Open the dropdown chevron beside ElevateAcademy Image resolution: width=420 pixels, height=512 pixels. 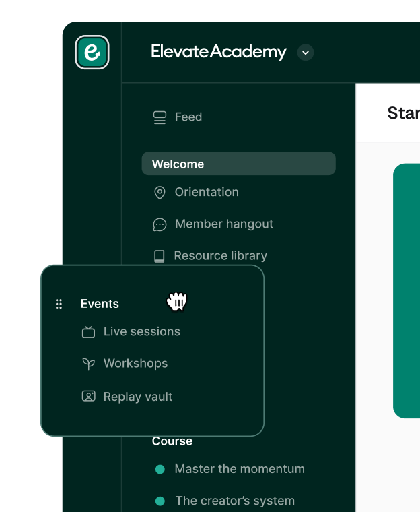306,52
